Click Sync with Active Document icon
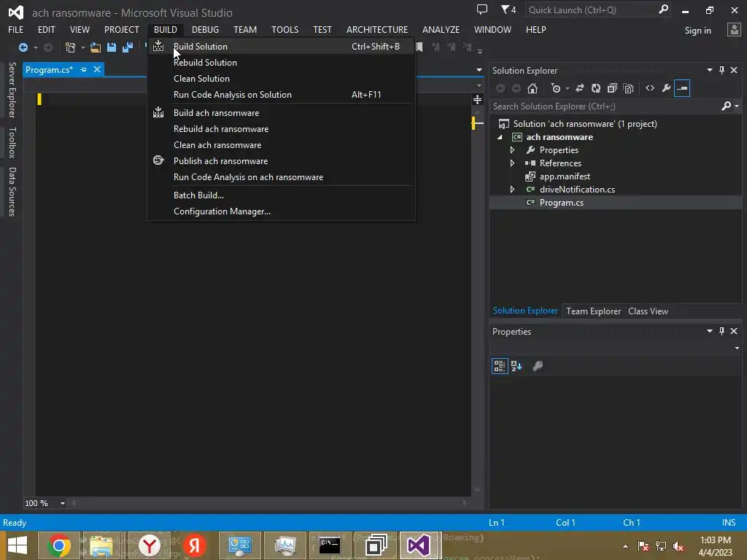This screenshot has height=560, width=747. pyautogui.click(x=580, y=88)
